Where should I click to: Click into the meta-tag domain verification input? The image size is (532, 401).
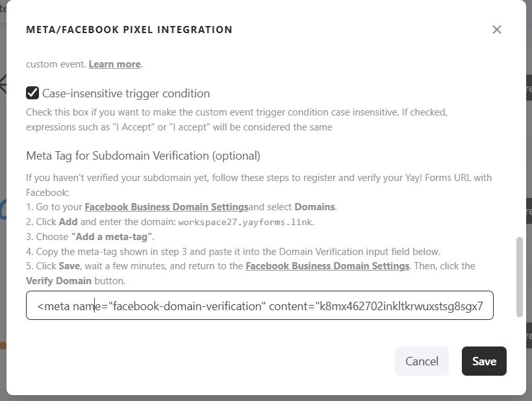(260, 306)
